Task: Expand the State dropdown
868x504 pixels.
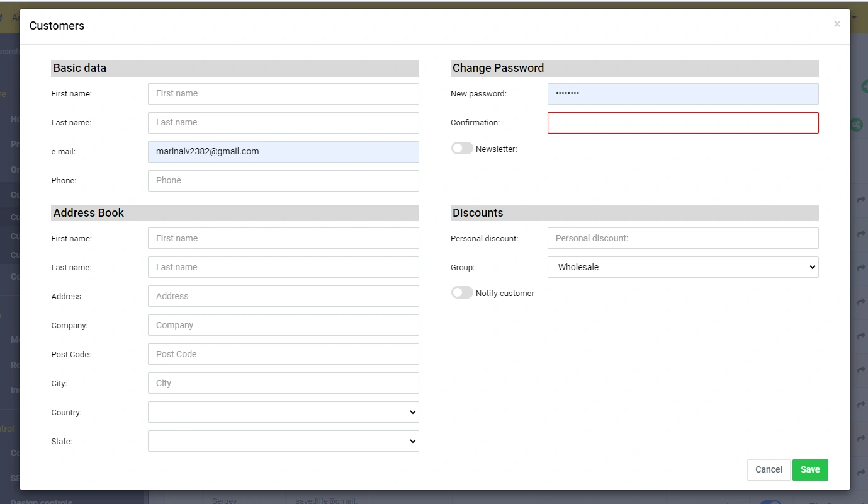Action: (283, 441)
